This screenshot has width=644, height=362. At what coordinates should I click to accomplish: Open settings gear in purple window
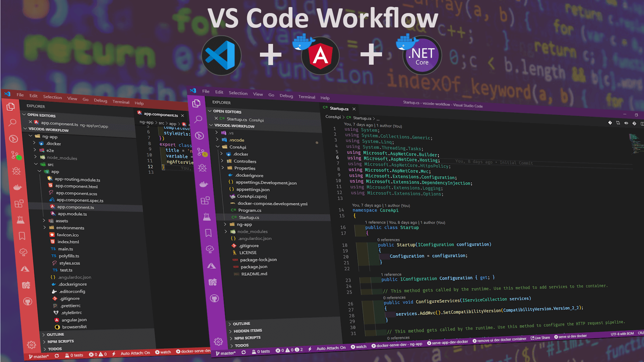[x=218, y=342]
